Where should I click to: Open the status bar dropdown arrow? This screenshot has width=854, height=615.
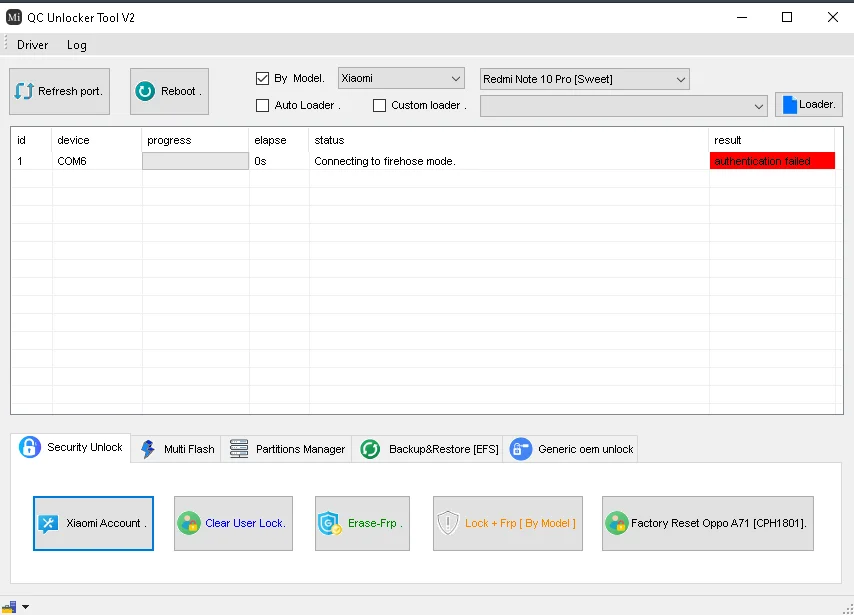point(26,607)
